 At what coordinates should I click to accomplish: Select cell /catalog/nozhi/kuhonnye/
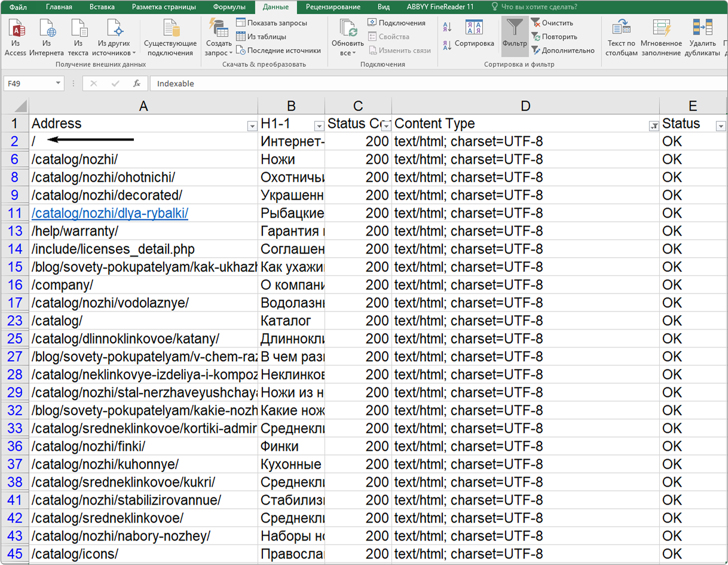pos(143,464)
